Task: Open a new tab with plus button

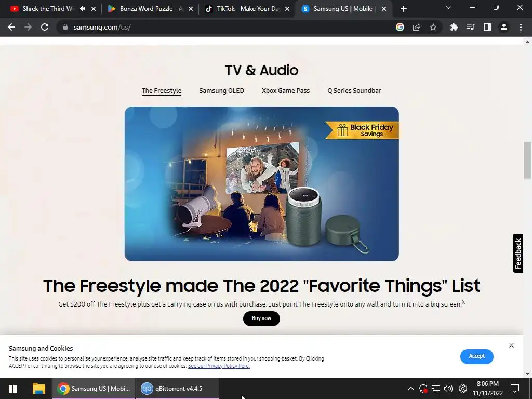Action: [x=403, y=9]
